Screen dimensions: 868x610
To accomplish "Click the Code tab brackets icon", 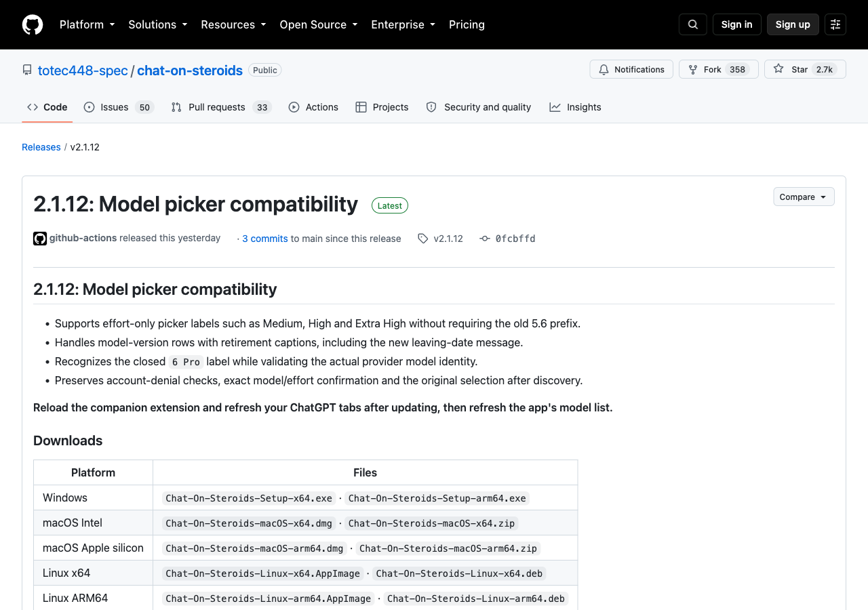I will [33, 107].
